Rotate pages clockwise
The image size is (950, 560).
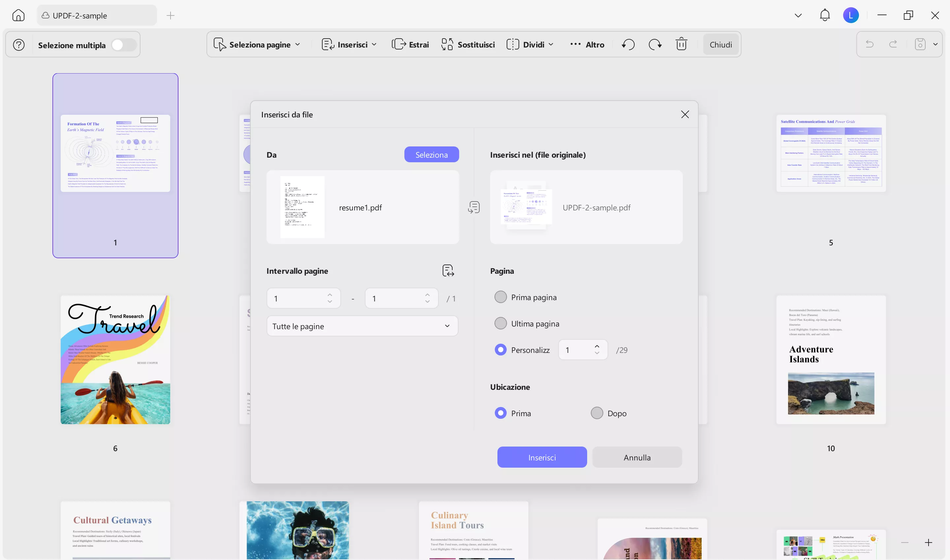pos(655,45)
